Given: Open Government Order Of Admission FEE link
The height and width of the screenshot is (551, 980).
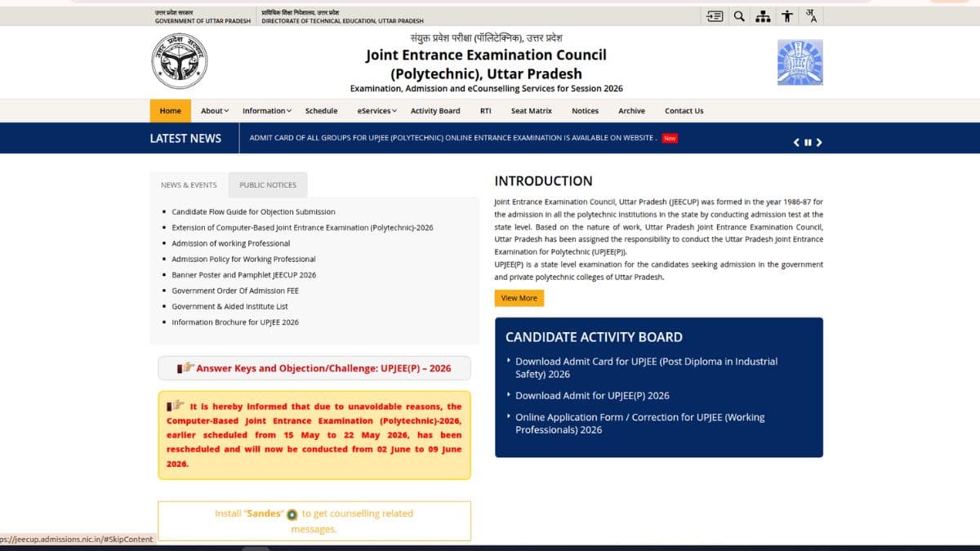Looking at the screenshot, I should click(235, 291).
